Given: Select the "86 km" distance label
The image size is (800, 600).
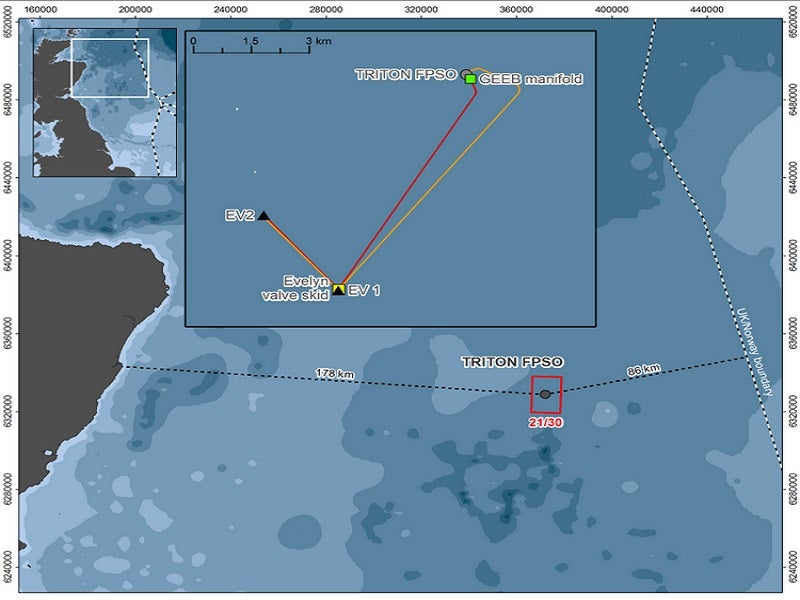Looking at the screenshot, I should tap(644, 370).
